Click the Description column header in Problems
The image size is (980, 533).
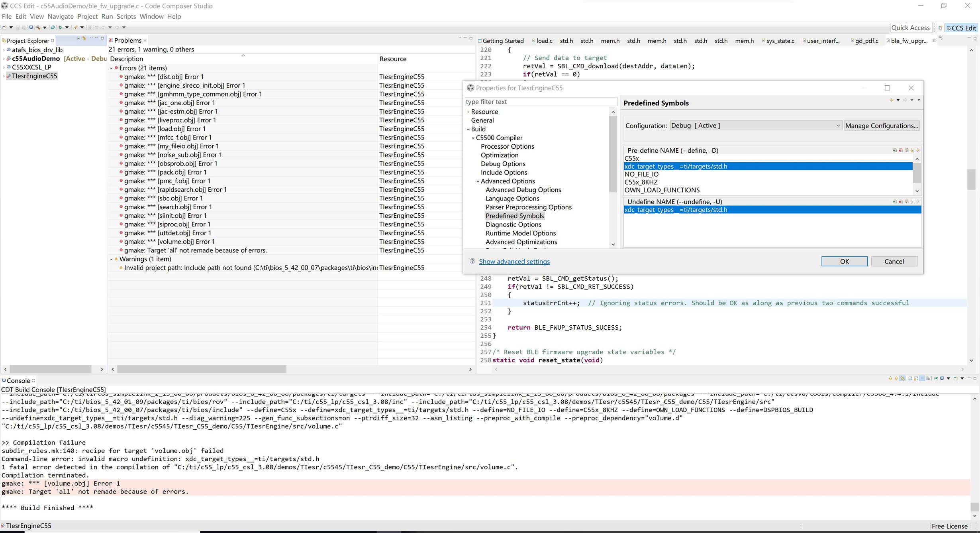click(243, 59)
